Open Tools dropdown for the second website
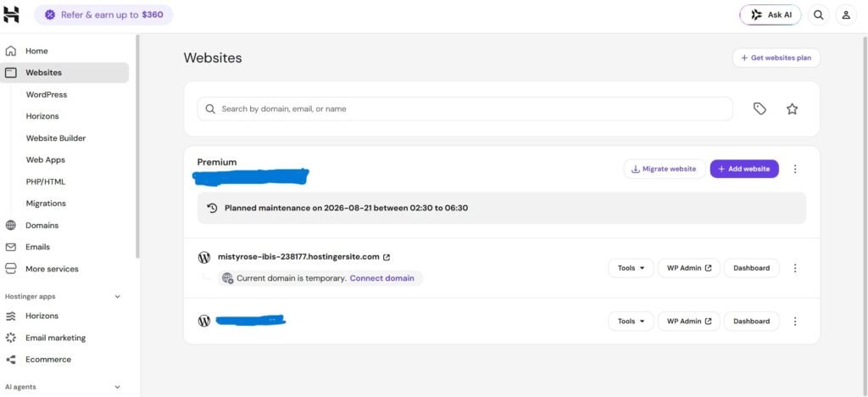 631,322
